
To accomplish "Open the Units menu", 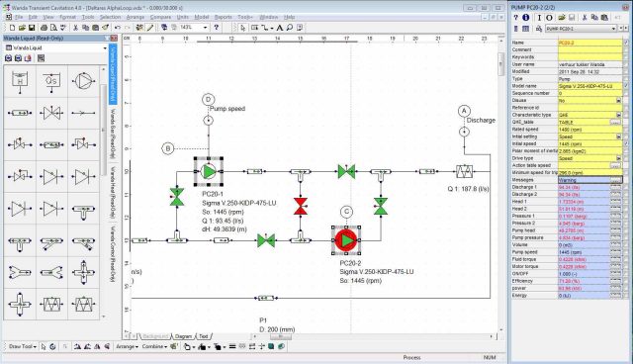I will coord(182,17).
